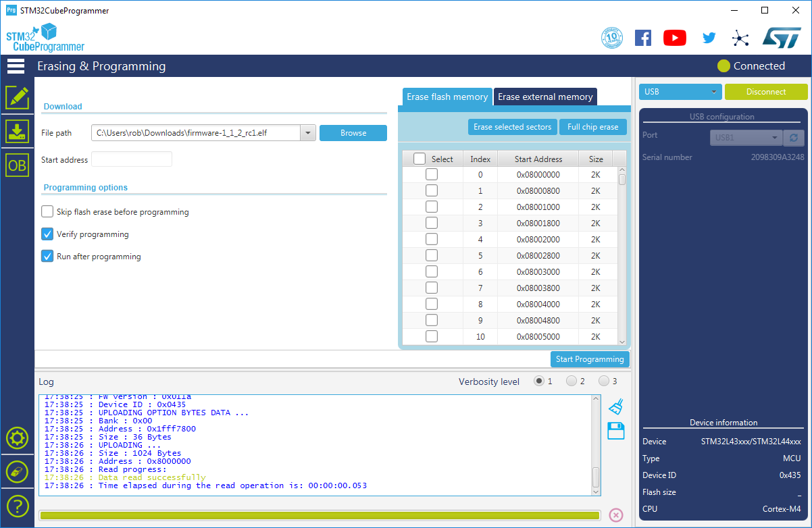Image resolution: width=812 pixels, height=528 pixels.
Task: Open the hamburger menu
Action: point(16,66)
